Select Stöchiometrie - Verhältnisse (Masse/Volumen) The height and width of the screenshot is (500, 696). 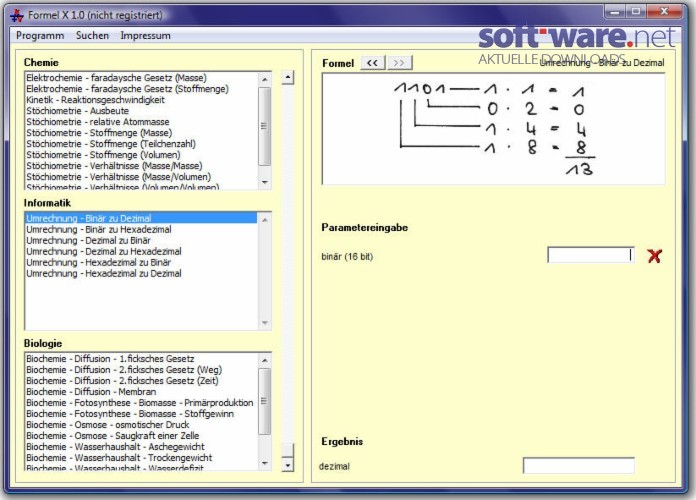pyautogui.click(x=141, y=177)
